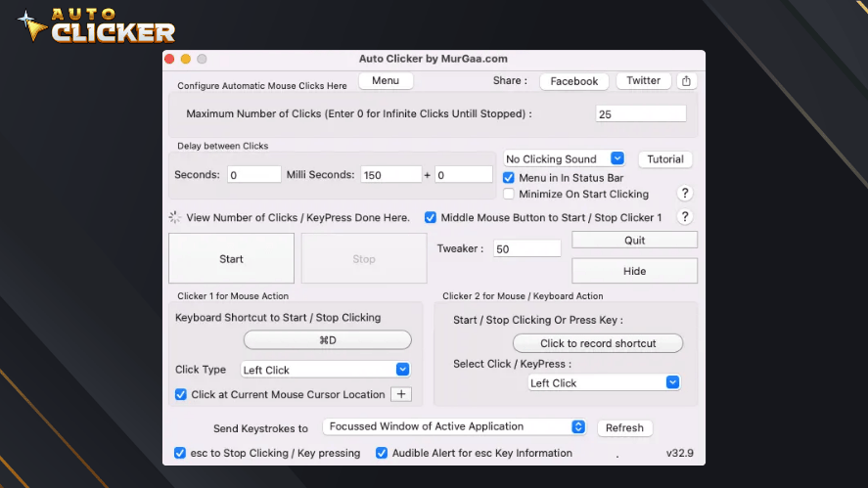Close the Auto Clicker window
868x488 pixels.
[x=170, y=59]
